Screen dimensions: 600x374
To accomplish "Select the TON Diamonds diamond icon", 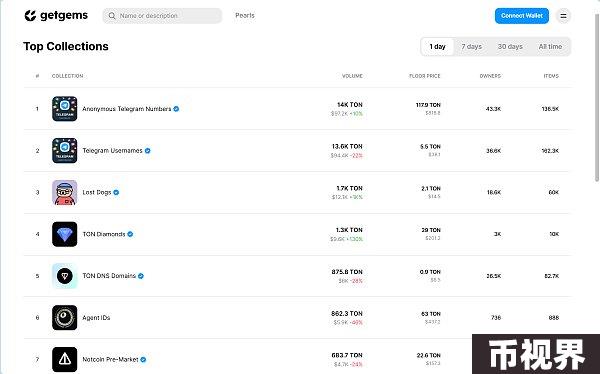I will coord(65,234).
